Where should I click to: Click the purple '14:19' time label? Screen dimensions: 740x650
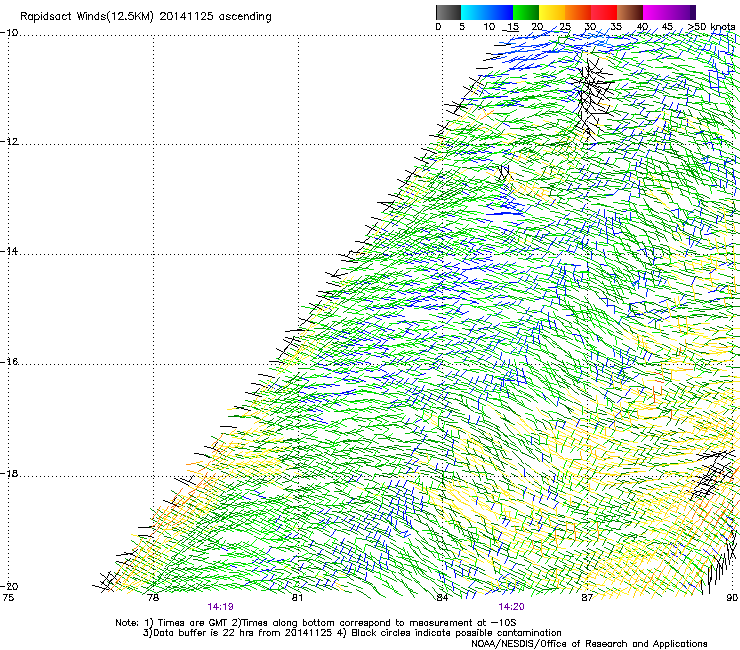coord(220,607)
